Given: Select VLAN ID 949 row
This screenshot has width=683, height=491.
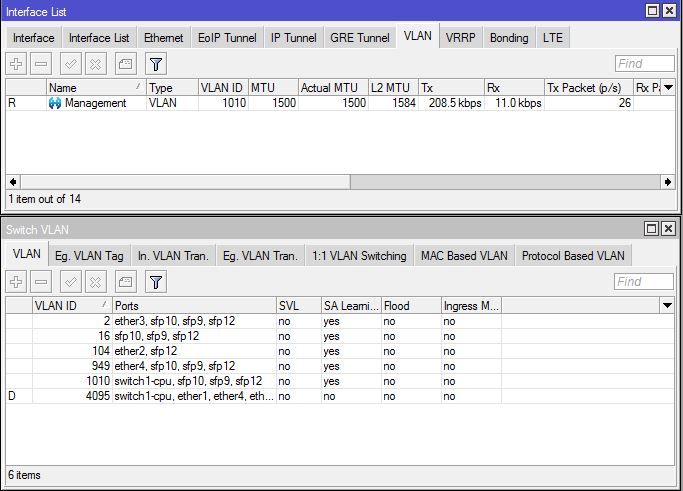Looking at the screenshot, I should point(340,366).
